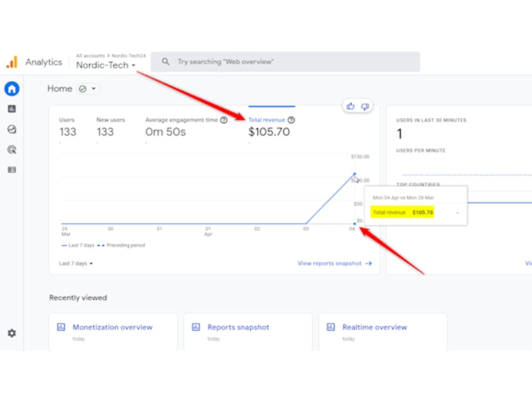This screenshot has height=399, width=532.
Task: Click the verified status badge next to Home
Action: coord(81,89)
